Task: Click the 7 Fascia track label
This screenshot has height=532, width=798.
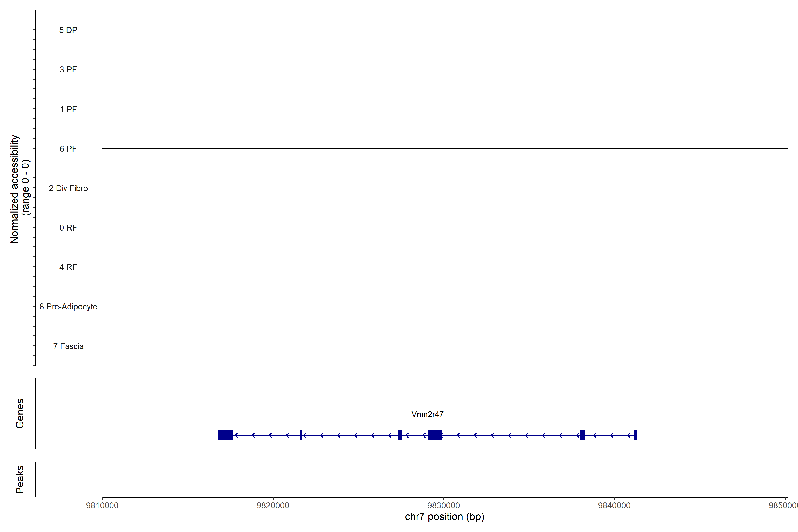Action: coord(68,346)
